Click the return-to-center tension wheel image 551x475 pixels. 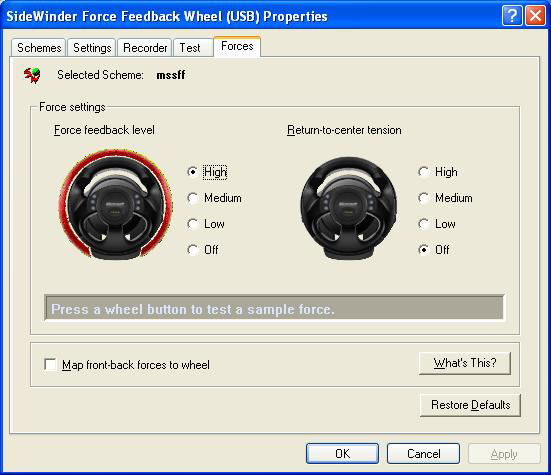[349, 207]
